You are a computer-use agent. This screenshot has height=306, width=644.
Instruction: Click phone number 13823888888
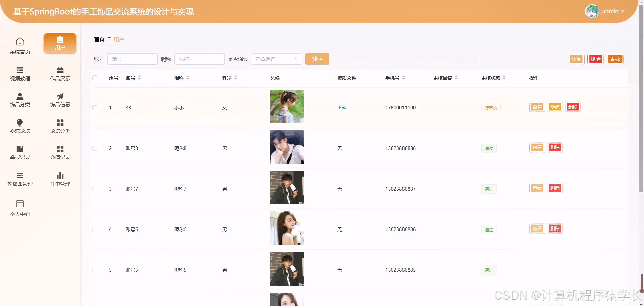tap(400, 148)
